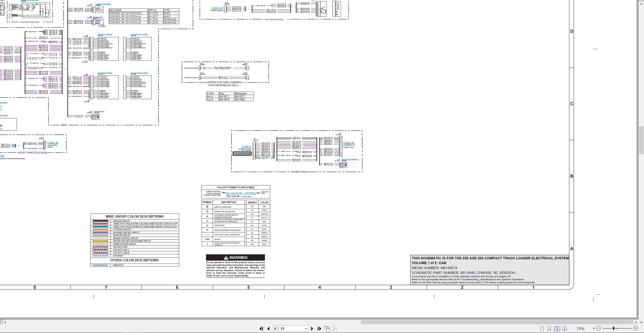Go to the next page
Screen dimensions: 644x333
[x=312, y=328]
